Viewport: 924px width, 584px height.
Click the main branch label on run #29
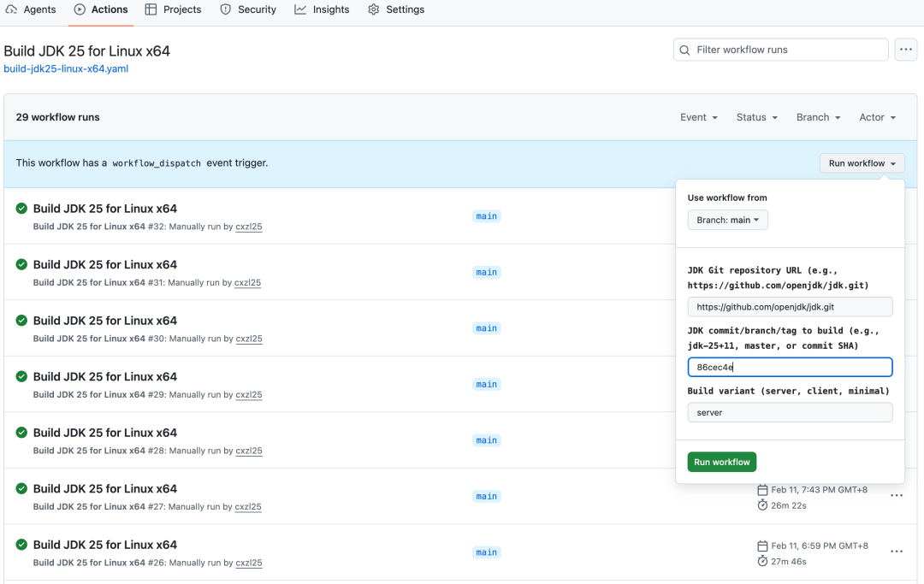pos(486,384)
